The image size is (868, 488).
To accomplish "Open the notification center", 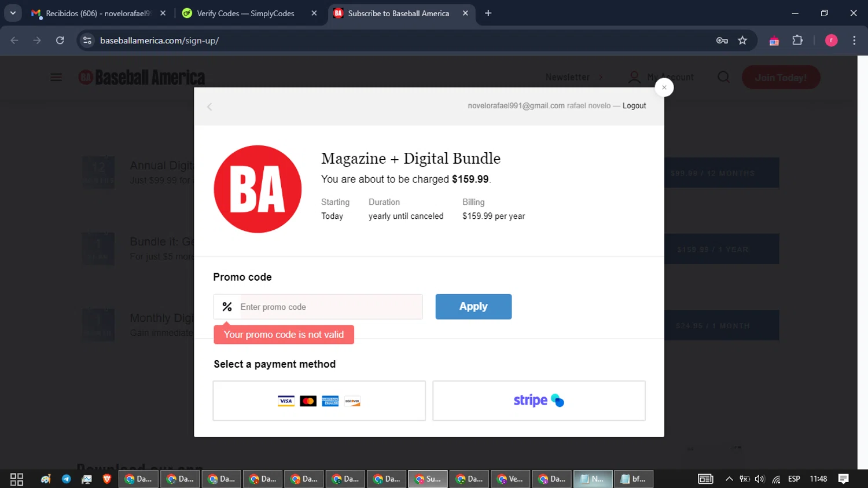I will tap(844, 479).
